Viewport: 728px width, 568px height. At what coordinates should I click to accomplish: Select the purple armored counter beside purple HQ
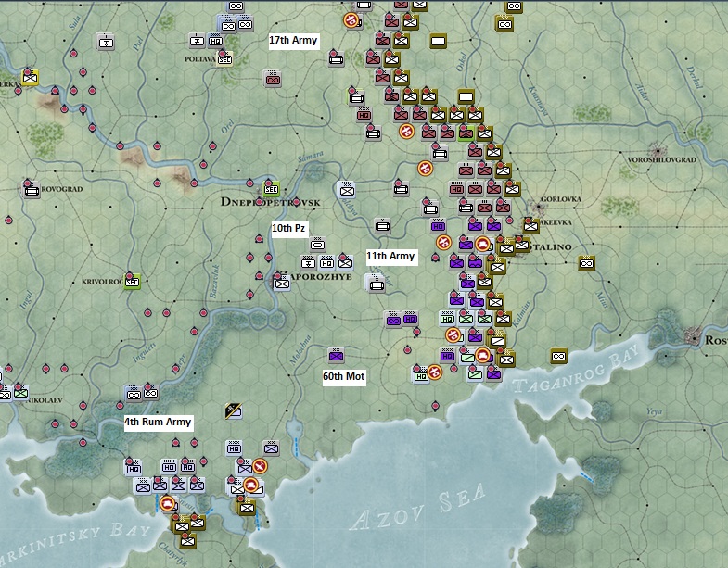pyautogui.click(x=393, y=320)
